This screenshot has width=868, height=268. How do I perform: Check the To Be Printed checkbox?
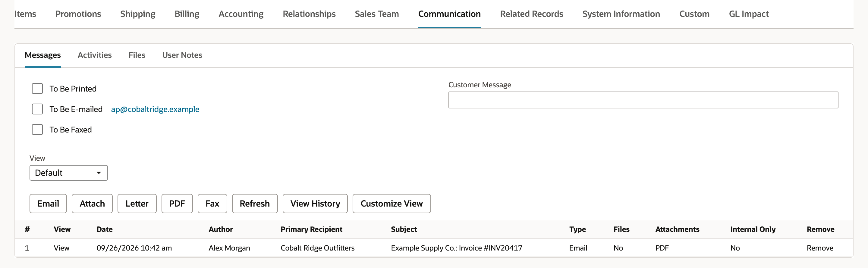37,89
